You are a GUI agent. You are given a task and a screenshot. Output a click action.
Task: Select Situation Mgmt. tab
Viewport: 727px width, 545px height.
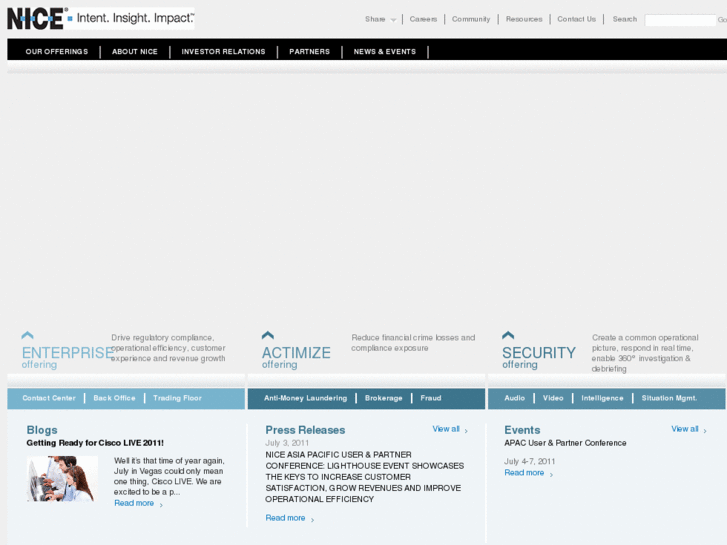pos(669,398)
